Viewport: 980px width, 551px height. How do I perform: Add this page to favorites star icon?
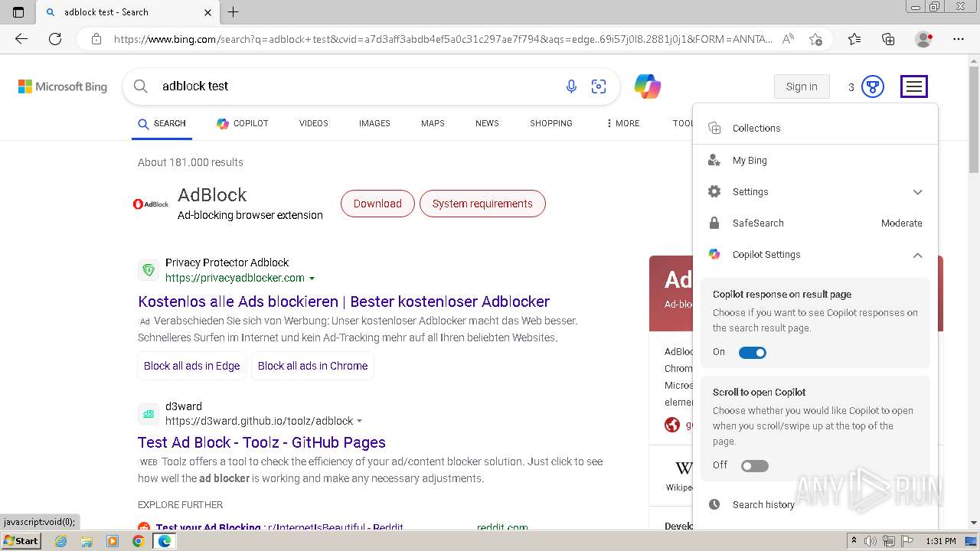click(815, 39)
